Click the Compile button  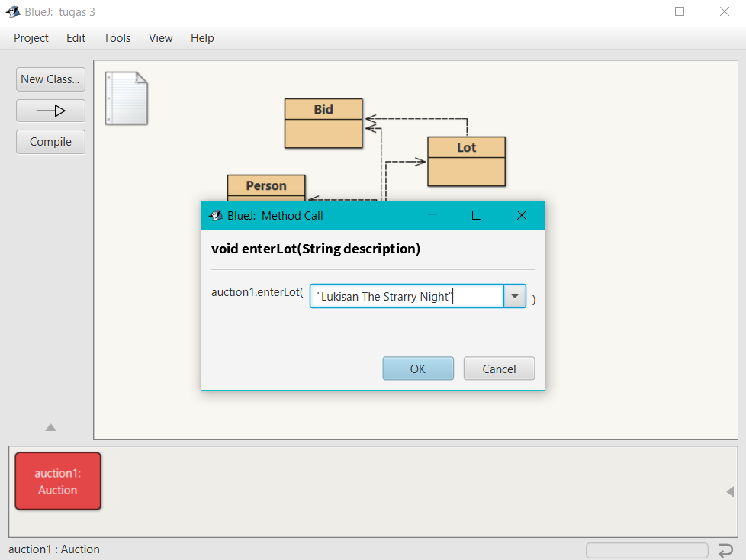[x=50, y=142]
